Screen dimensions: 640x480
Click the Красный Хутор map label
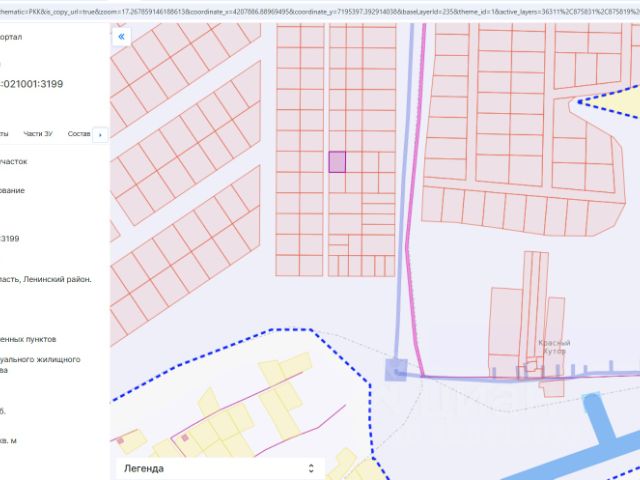pos(554,347)
